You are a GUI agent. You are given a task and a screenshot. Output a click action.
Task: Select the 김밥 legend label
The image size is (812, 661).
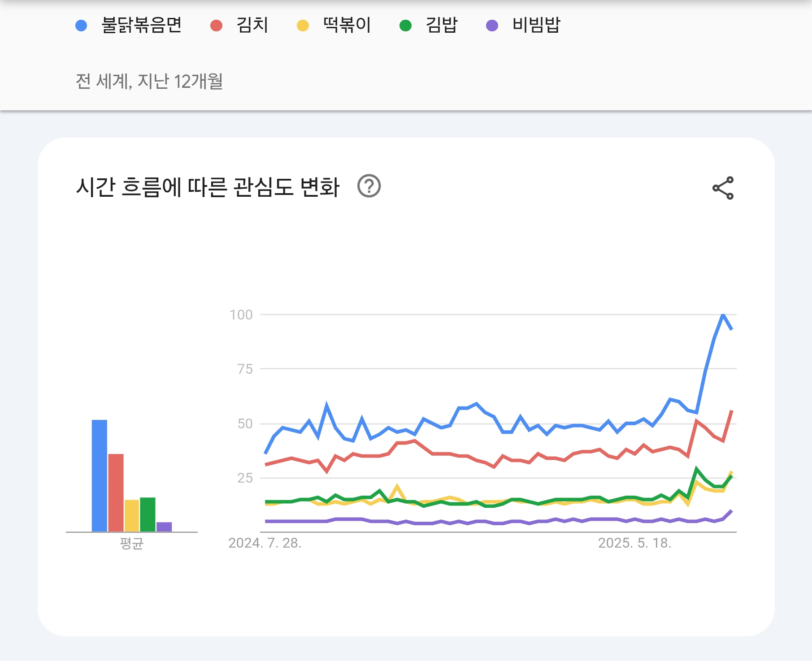click(x=442, y=25)
